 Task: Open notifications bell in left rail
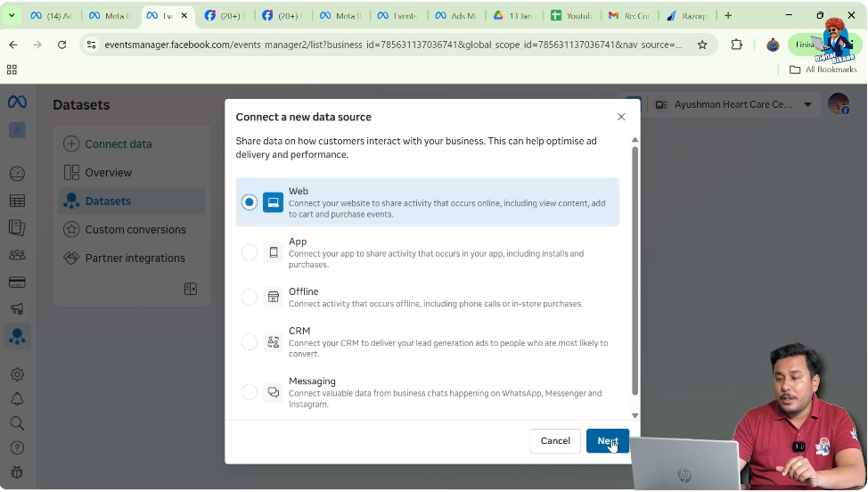(17, 399)
